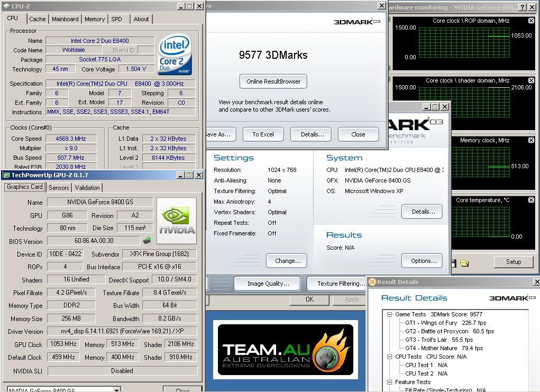Click the OK button below 3DMark
This screenshot has width=540, height=392.
(x=309, y=299)
